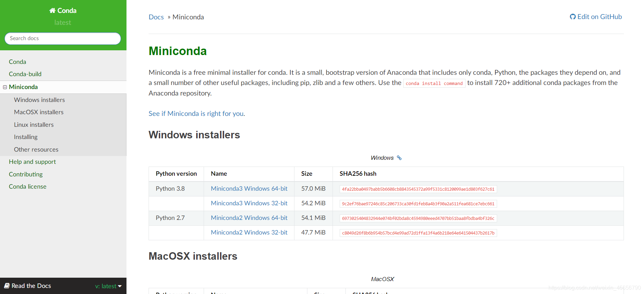Click the '54.1 MiB' size cell
This screenshot has height=294, width=644.
pyautogui.click(x=313, y=218)
